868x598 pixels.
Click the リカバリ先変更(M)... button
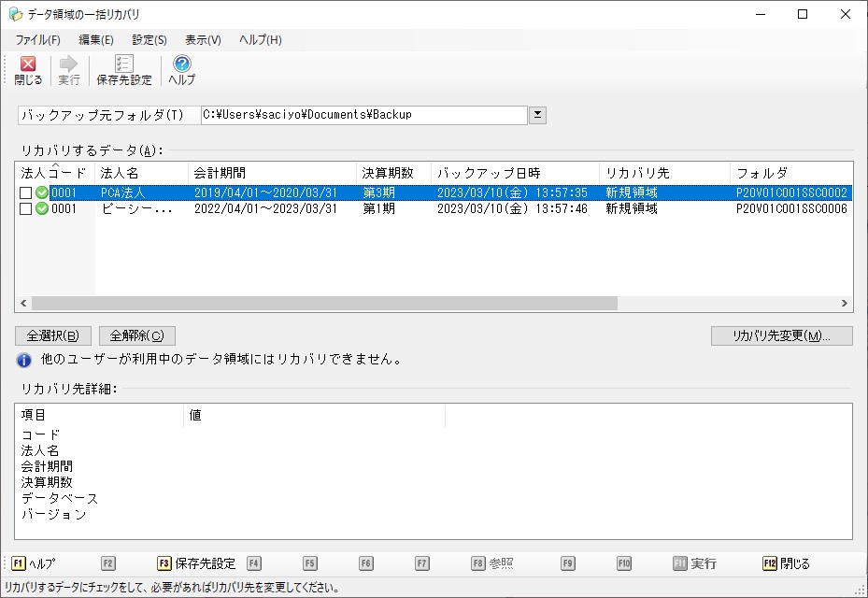[x=781, y=335]
